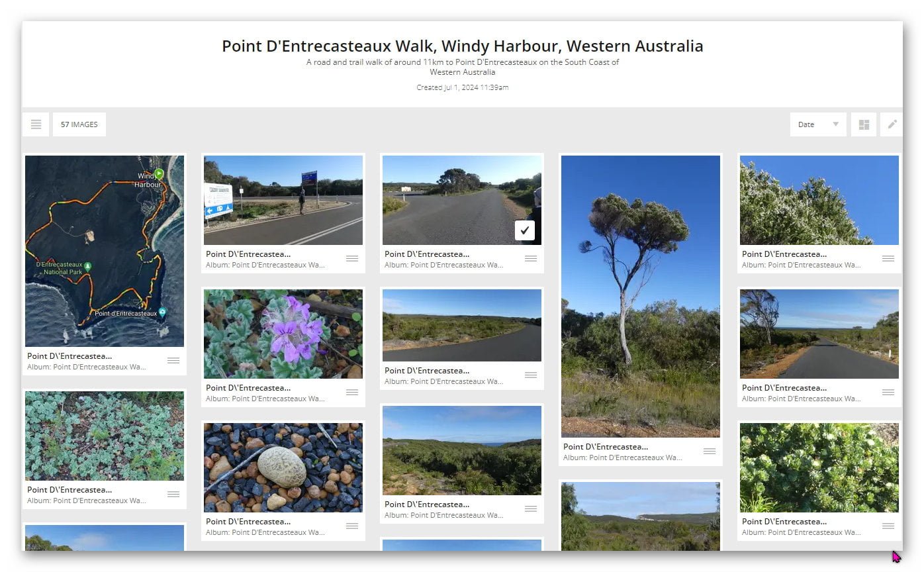Open options icon under the purple flower photo
This screenshot has height=574, width=924.
(352, 393)
